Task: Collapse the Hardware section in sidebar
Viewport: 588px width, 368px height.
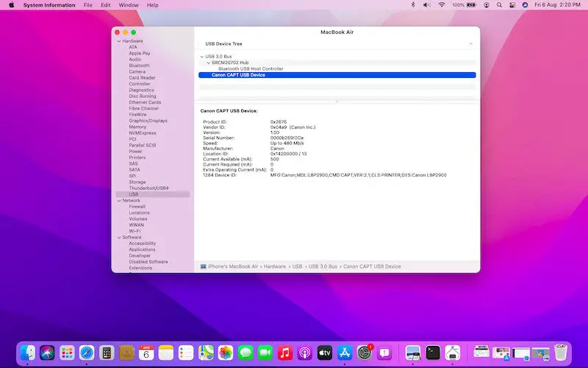Action: pos(118,41)
